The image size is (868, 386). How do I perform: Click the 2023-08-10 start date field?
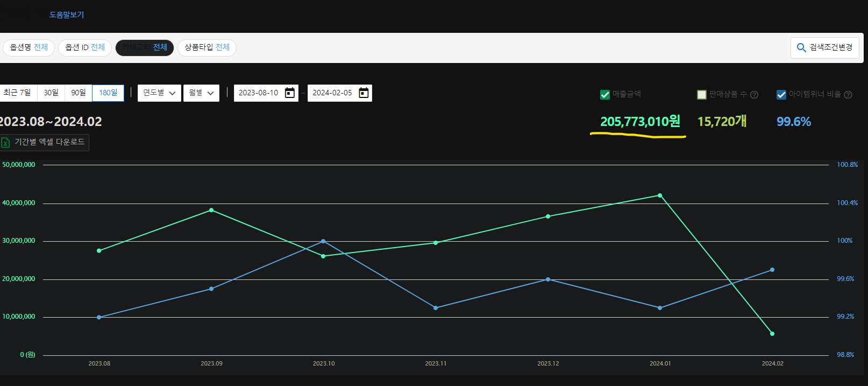pyautogui.click(x=259, y=93)
